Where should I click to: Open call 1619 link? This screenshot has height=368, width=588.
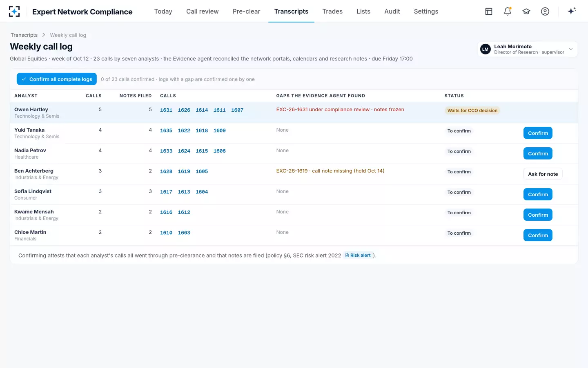click(184, 171)
